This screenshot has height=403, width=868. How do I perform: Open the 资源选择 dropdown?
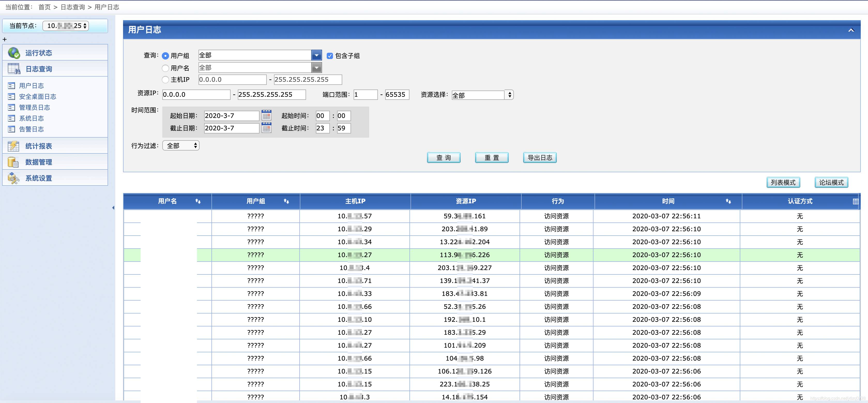tap(482, 95)
